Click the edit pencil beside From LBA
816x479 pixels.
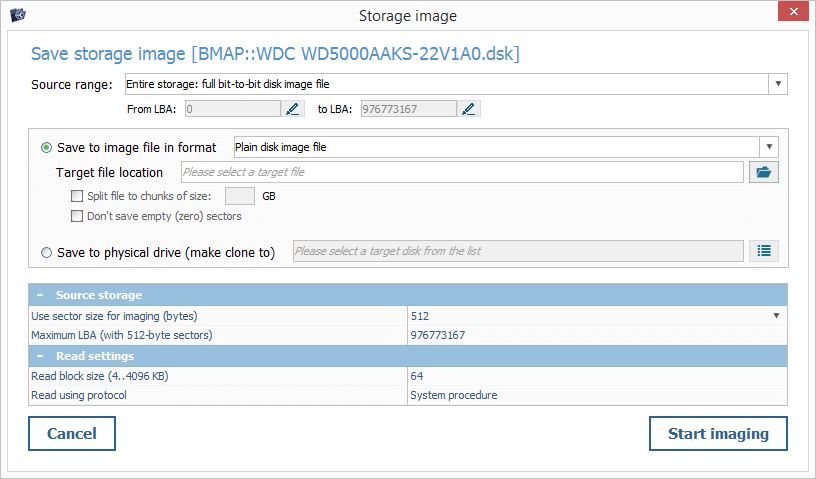[x=292, y=109]
